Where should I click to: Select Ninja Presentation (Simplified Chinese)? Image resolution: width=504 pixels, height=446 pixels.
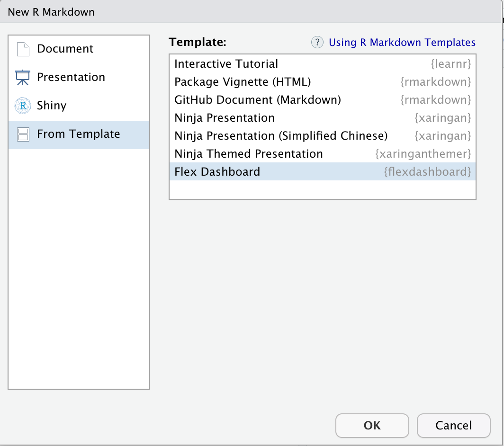point(323,135)
